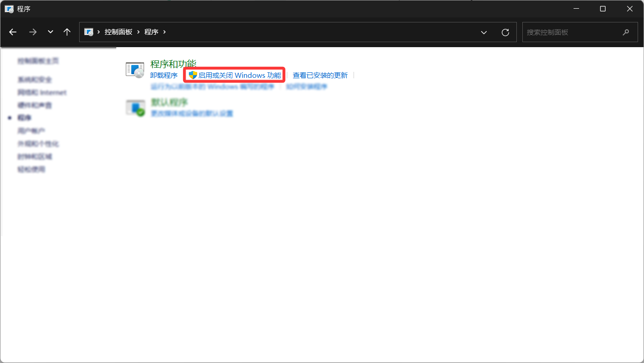Expand chevron after 程序 breadcrumb
The width and height of the screenshot is (644, 363).
(165, 32)
